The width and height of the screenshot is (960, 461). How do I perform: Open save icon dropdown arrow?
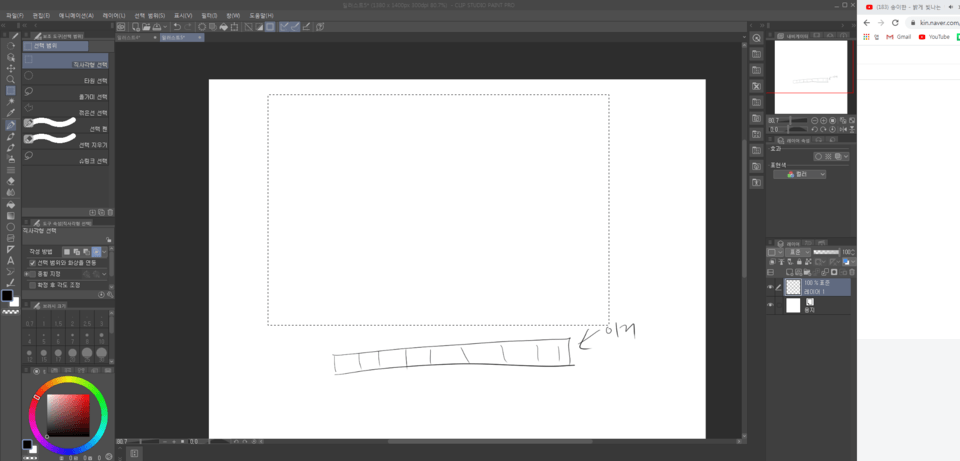(x=165, y=27)
